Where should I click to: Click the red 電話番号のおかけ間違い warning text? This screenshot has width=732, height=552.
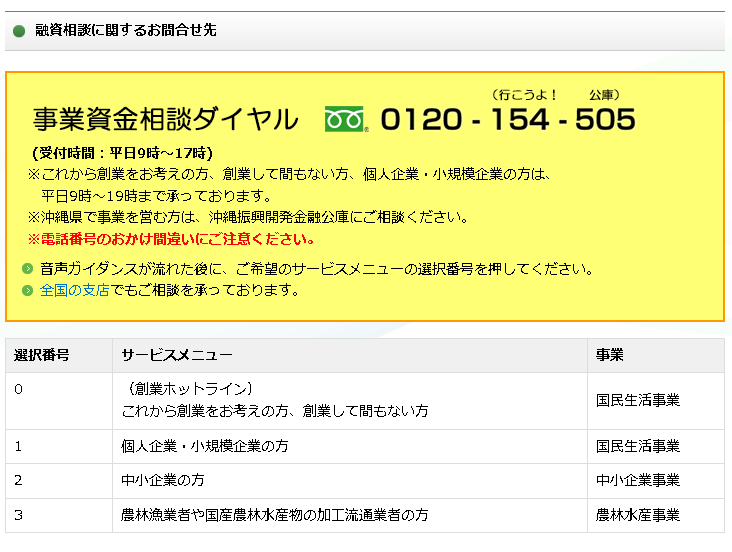point(172,239)
